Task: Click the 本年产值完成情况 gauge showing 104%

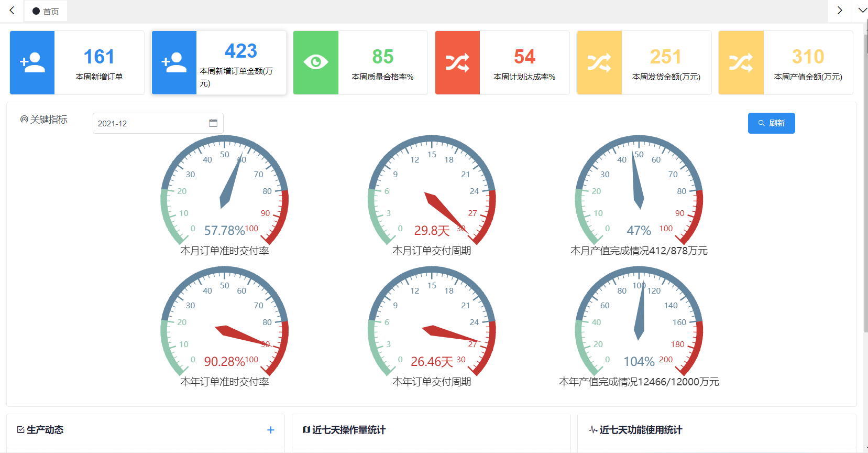Action: click(x=639, y=322)
